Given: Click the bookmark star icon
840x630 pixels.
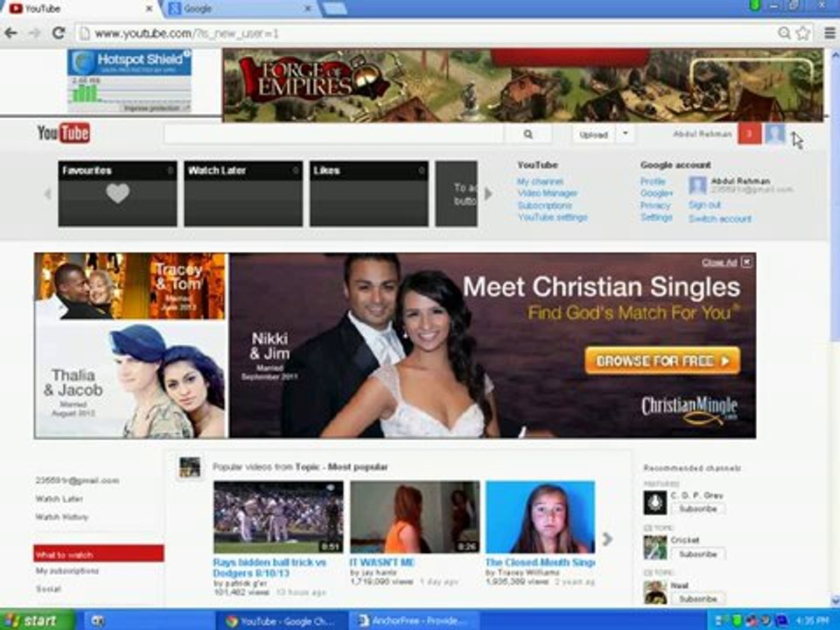Looking at the screenshot, I should click(x=802, y=33).
